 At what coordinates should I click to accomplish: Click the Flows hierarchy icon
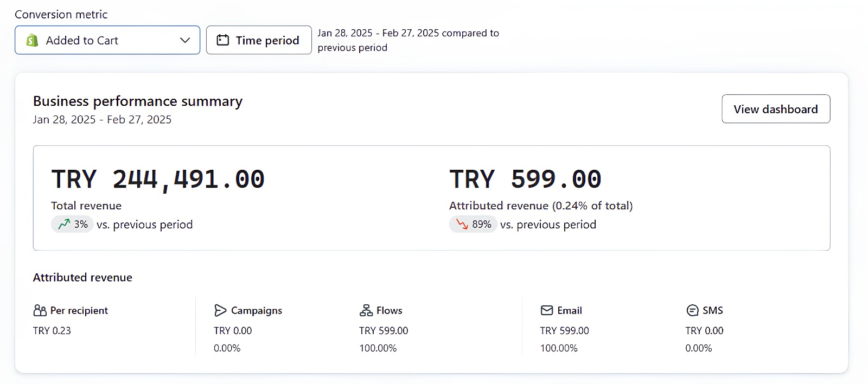[x=366, y=310]
